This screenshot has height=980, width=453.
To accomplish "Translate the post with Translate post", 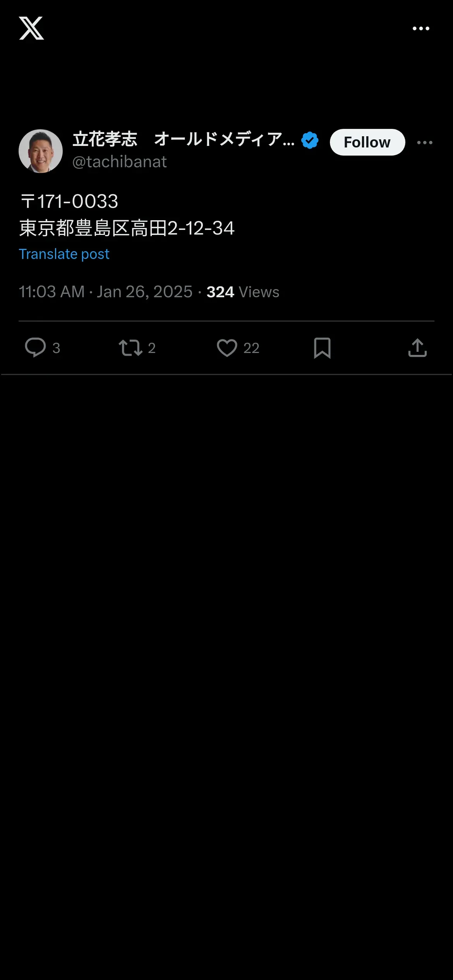I will pyautogui.click(x=64, y=254).
